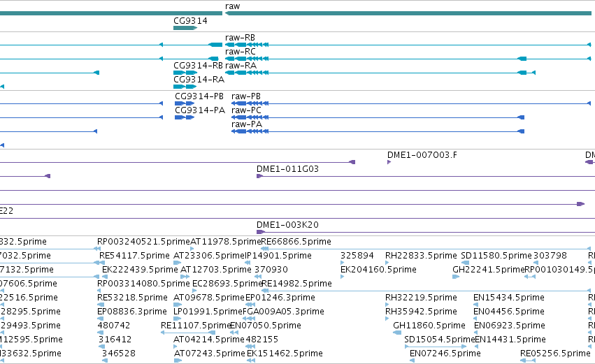
Task: Click the RP003240521.5prime EST label
Action: point(143,242)
